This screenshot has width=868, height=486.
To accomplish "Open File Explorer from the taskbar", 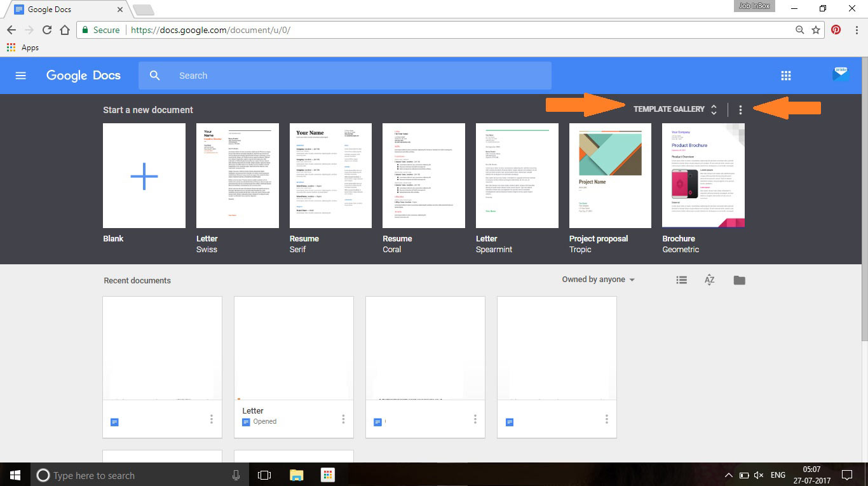I will tap(297, 475).
